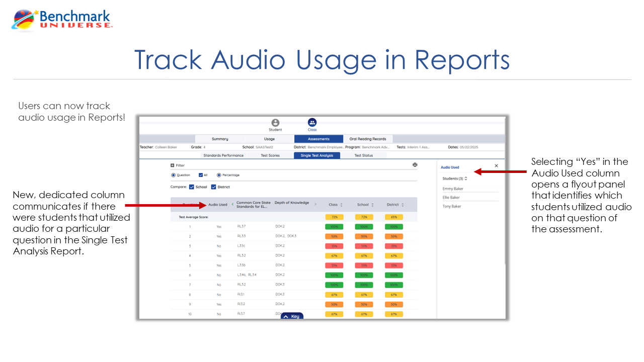Click the Test Average Score label

(x=194, y=217)
